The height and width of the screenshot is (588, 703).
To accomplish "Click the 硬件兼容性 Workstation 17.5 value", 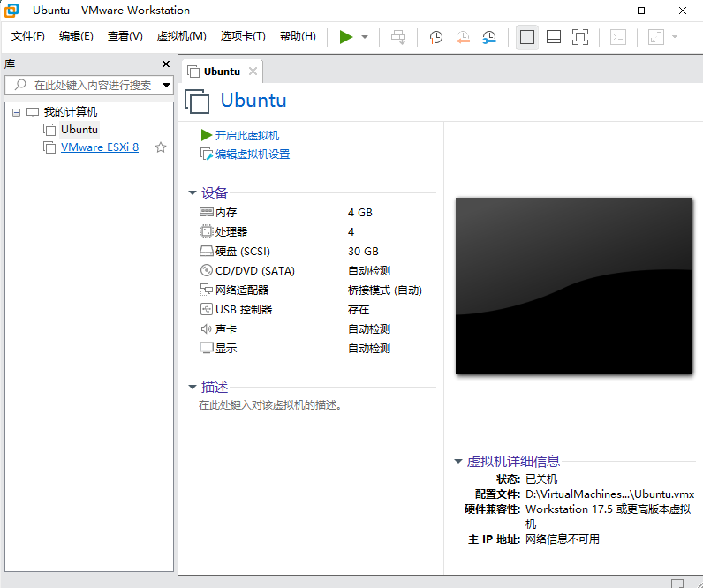I will pos(608,516).
